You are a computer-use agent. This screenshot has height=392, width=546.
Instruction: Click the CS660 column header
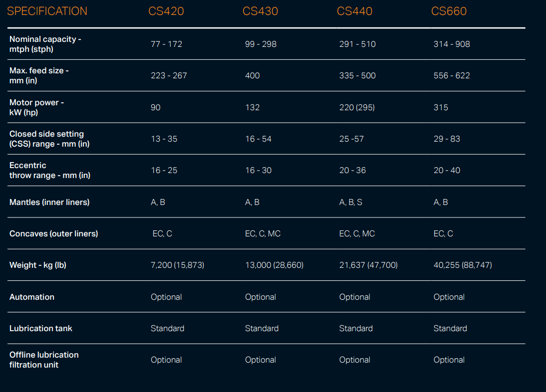[x=449, y=11]
